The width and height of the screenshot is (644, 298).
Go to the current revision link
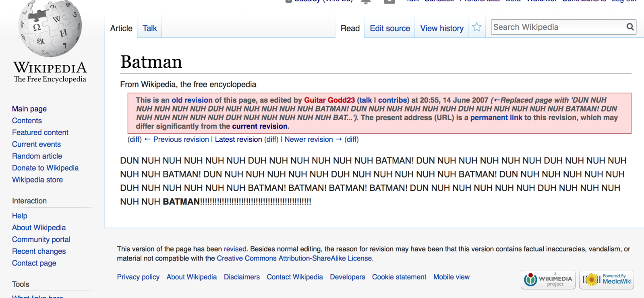click(260, 126)
